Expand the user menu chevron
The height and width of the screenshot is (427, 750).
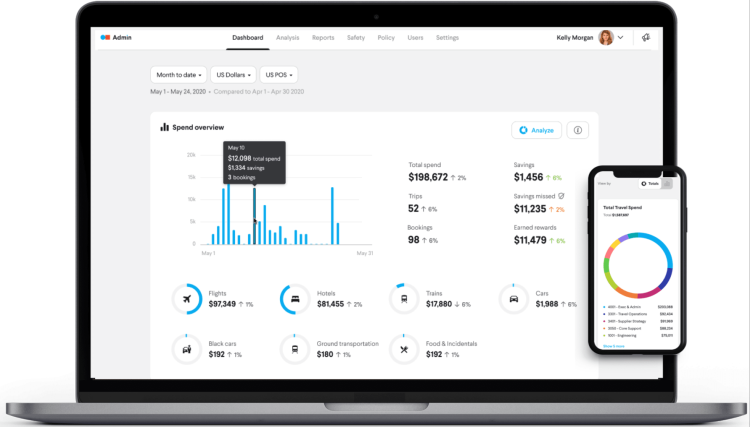(620, 37)
